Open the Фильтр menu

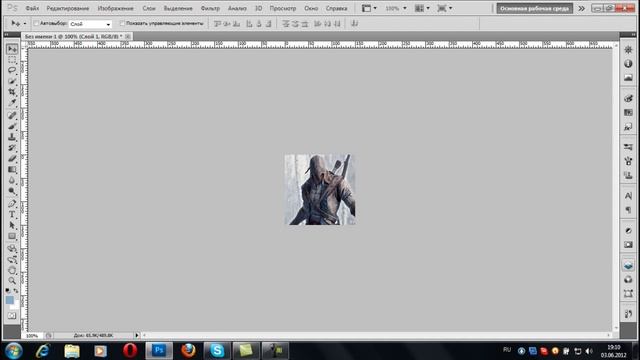point(210,8)
